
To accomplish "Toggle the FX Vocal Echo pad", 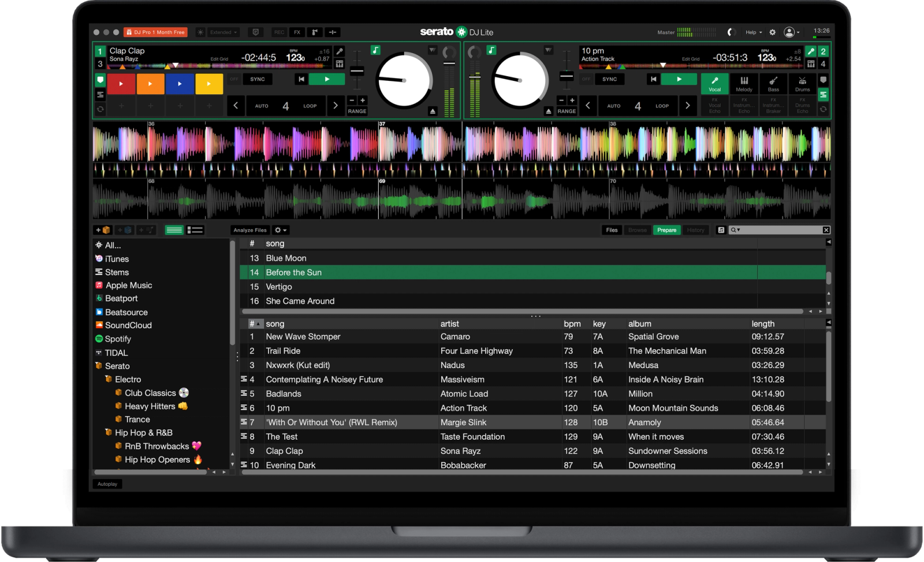I will pos(714,107).
